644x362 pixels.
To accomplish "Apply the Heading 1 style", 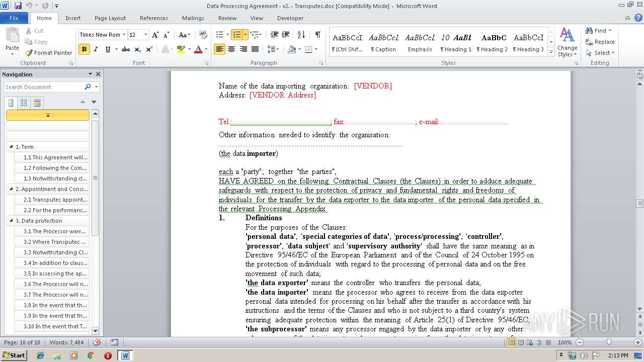I will (456, 43).
